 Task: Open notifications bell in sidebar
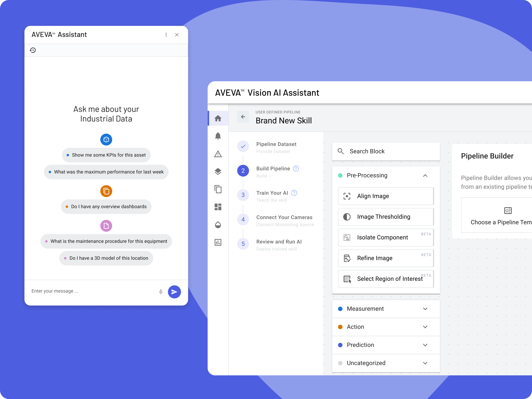coord(218,136)
